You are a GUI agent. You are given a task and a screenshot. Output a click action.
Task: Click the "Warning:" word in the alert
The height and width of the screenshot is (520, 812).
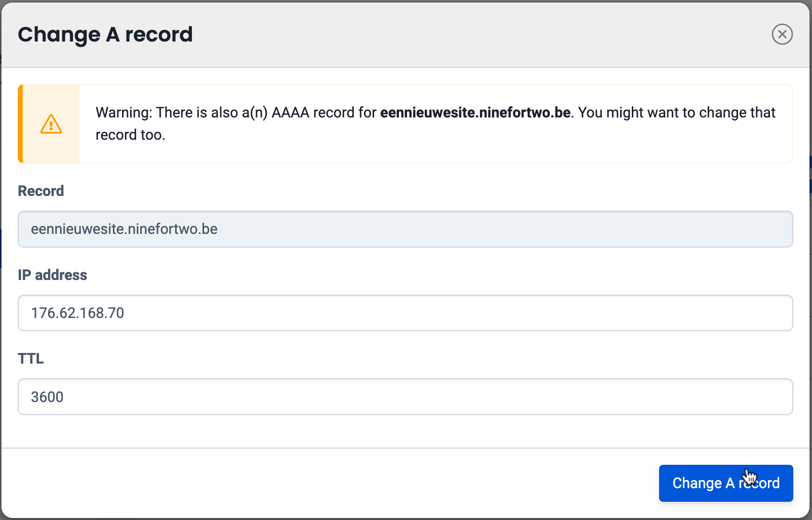click(x=124, y=112)
